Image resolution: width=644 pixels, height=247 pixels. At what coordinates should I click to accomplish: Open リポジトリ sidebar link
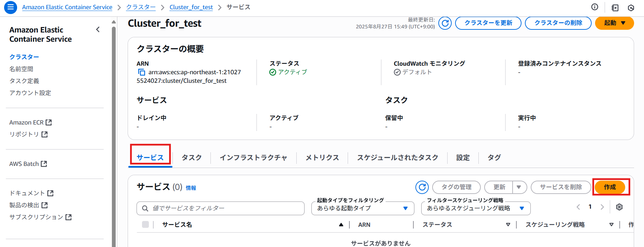click(28, 134)
